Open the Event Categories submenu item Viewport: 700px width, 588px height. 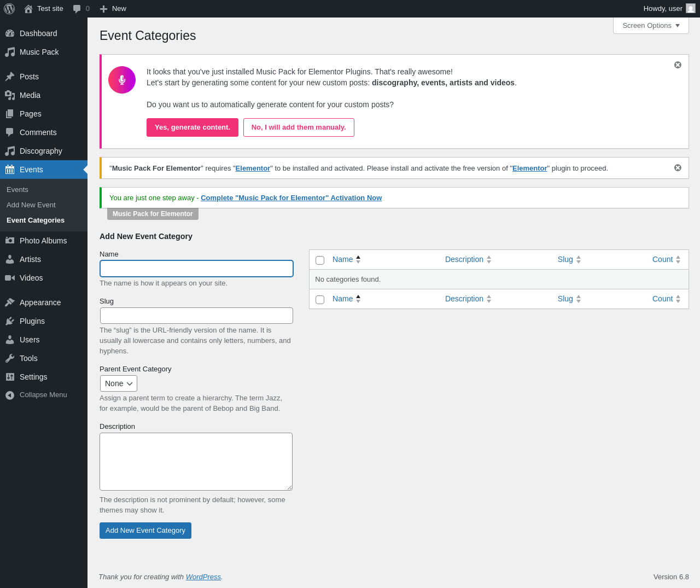coord(36,220)
